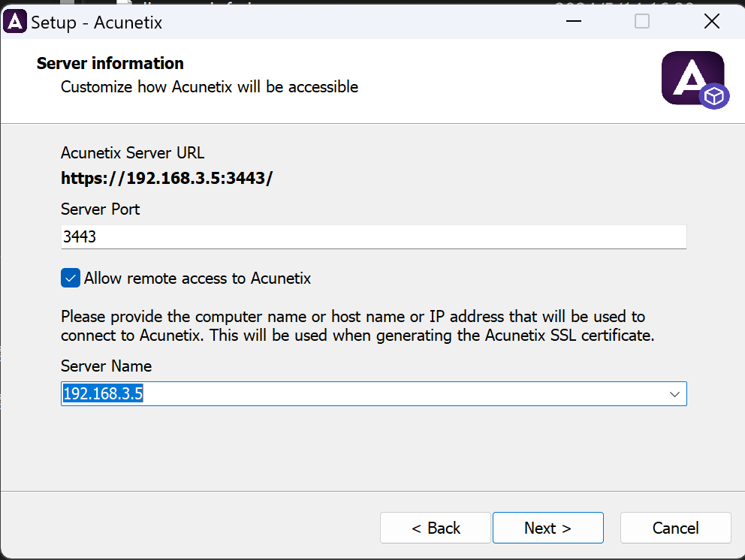Click the selected IP address 192.168.3.5
The image size is (745, 560).
point(101,393)
